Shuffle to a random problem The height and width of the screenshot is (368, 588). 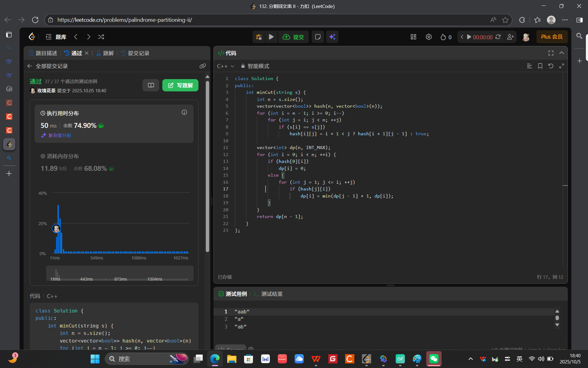point(101,37)
